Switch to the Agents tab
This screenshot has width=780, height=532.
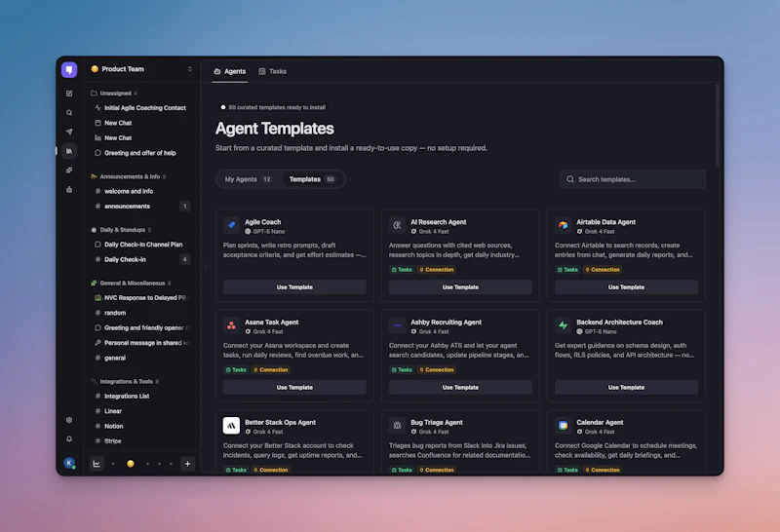230,71
